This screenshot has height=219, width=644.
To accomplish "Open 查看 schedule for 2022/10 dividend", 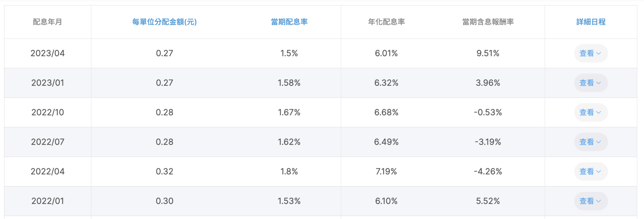I will pyautogui.click(x=590, y=112).
